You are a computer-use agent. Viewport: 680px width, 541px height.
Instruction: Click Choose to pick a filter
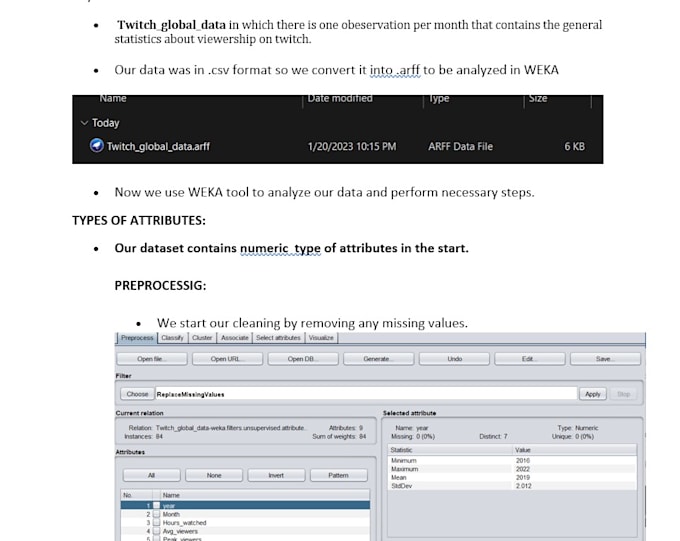[x=137, y=394]
